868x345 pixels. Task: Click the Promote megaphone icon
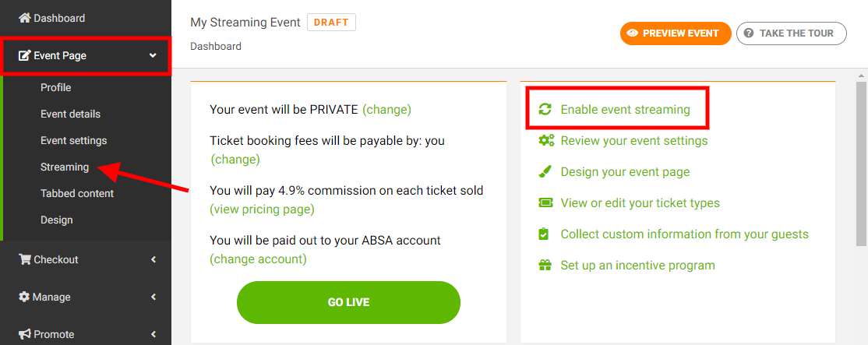pyautogui.click(x=25, y=334)
